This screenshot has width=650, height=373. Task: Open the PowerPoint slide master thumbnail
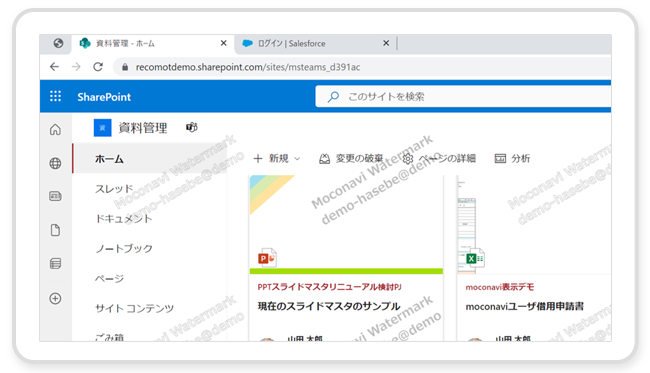point(346,224)
